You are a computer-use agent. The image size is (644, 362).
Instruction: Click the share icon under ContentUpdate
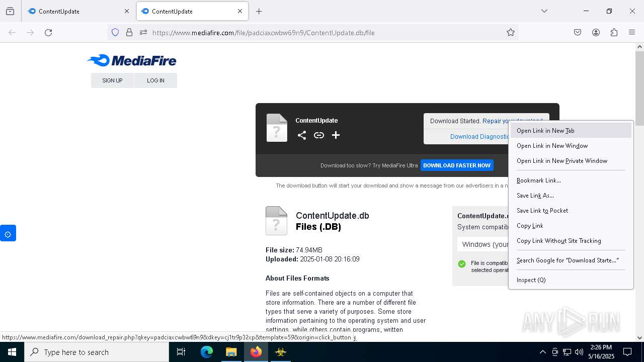tap(301, 135)
